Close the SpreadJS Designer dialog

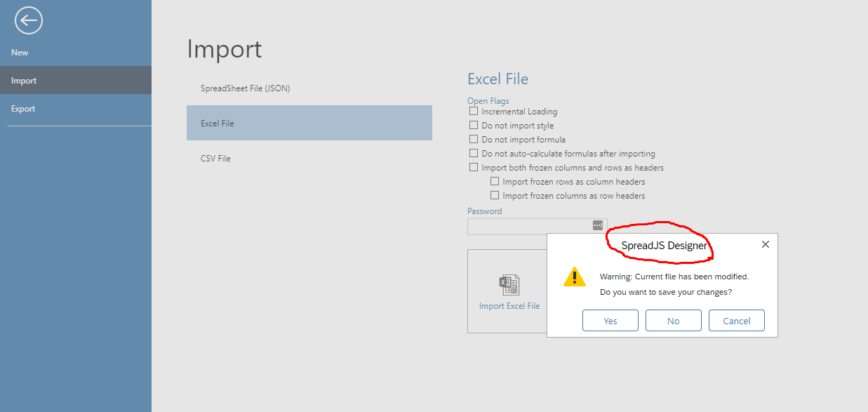766,244
